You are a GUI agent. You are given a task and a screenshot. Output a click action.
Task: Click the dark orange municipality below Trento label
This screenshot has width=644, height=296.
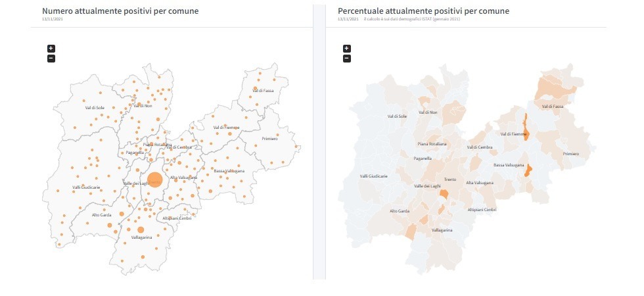444,193
